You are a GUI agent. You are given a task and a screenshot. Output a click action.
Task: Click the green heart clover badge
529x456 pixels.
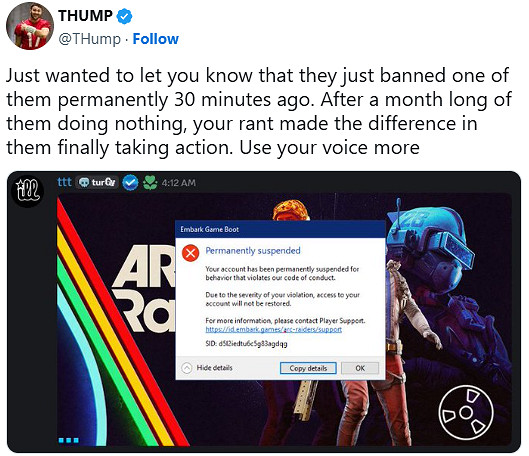pos(150,182)
